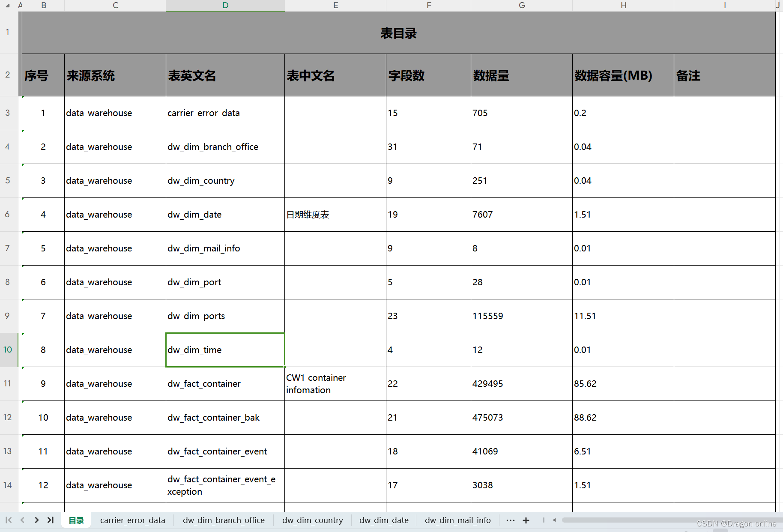Select data volume cell 7607
Image resolution: width=783 pixels, height=532 pixels.
(x=522, y=215)
